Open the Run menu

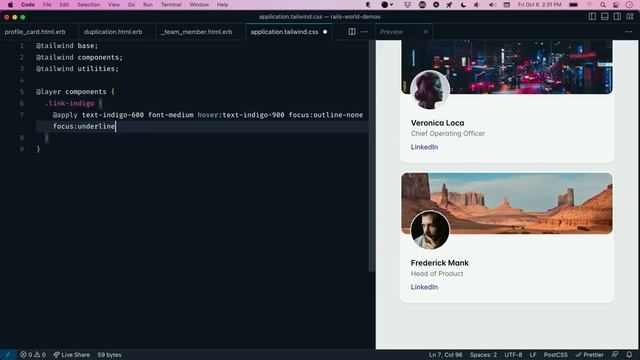(148, 4)
